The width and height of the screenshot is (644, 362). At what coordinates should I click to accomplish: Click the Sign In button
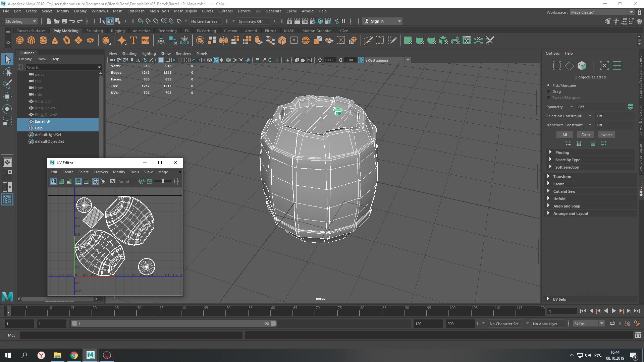[x=382, y=21]
